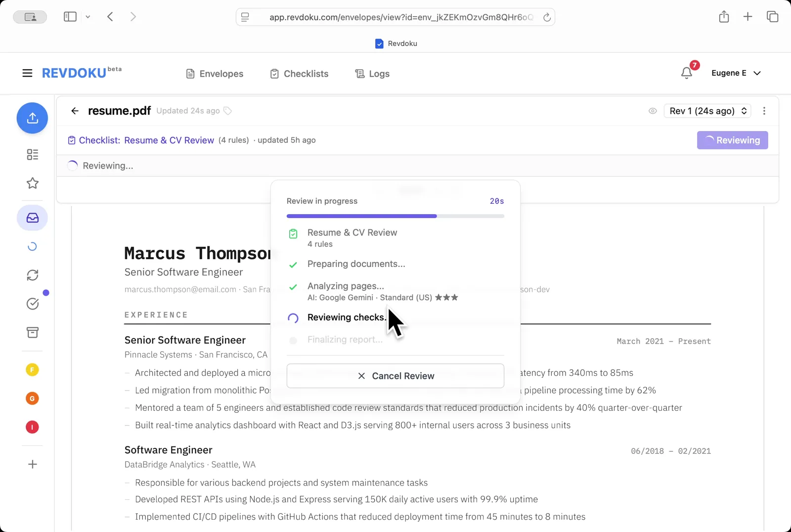Click the blue upload envelope icon
Image resolution: width=791 pixels, height=532 pixels.
(32, 118)
